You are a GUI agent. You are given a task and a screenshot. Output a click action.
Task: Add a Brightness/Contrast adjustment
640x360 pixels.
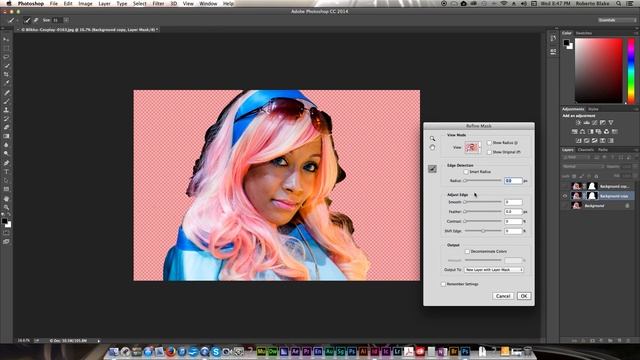click(578, 122)
